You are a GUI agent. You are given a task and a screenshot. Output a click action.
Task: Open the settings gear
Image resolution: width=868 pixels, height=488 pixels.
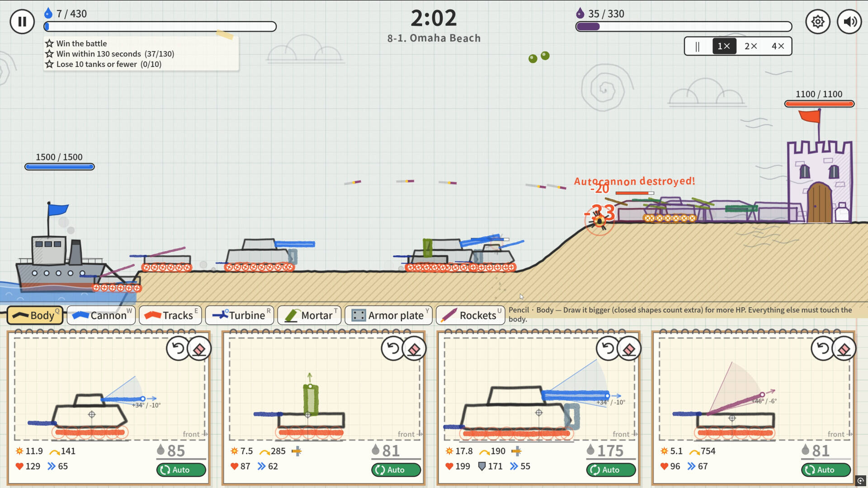click(817, 22)
